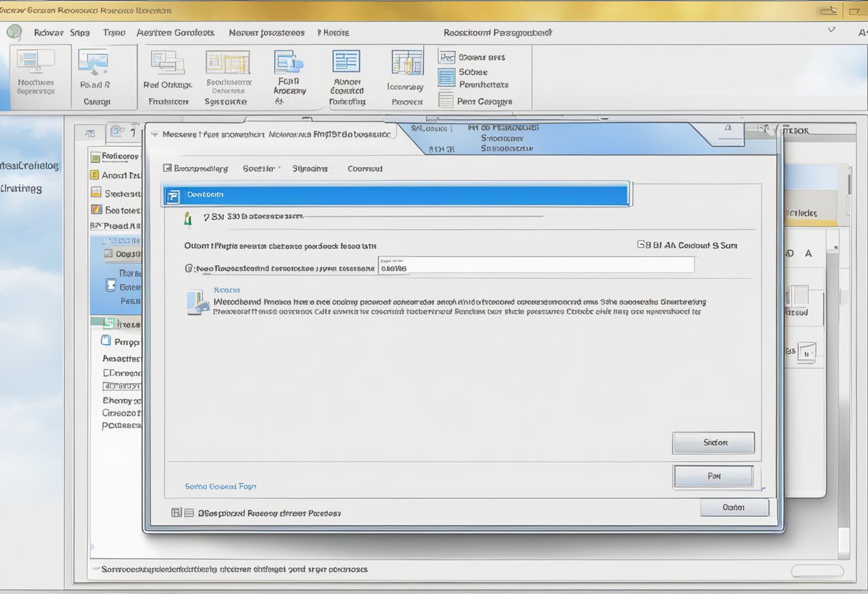The image size is (868, 594).
Task: Click the text input field in dialog
Action: coord(535,266)
